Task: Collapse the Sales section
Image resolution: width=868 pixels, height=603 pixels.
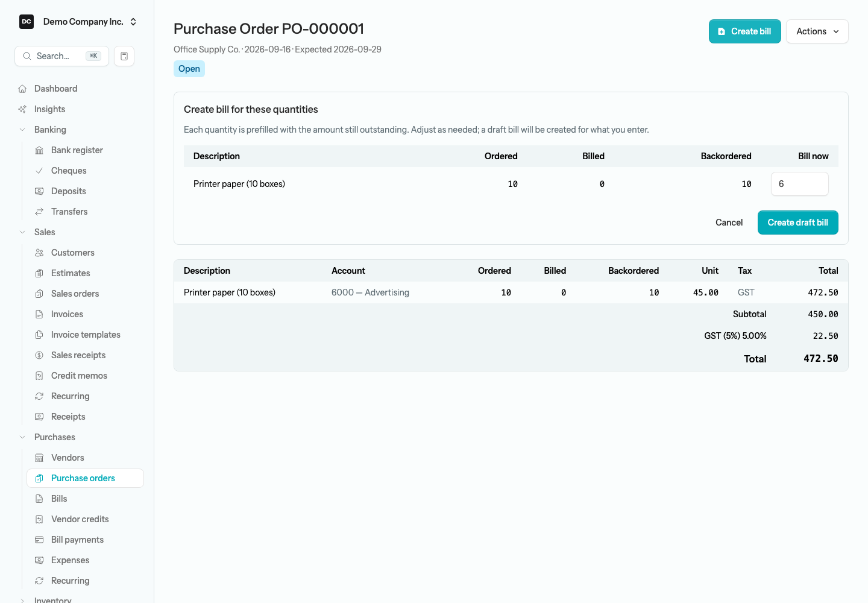Action: [x=22, y=232]
